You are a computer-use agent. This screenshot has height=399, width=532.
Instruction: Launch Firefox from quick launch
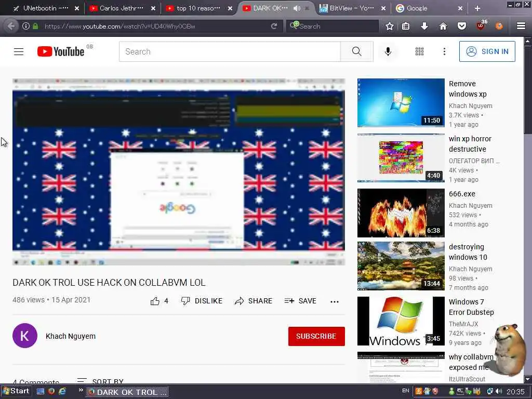[51, 391]
